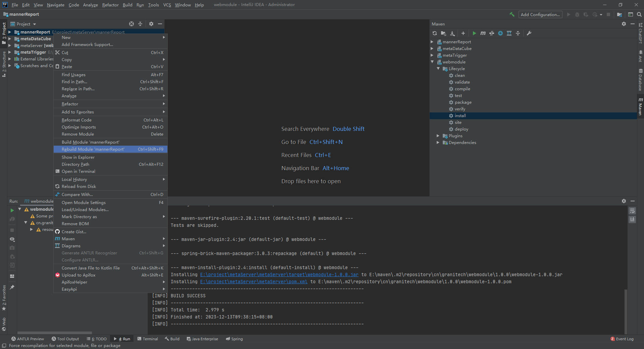Expand mannerReport node in the Maven tree
This screenshot has width=644, height=349.
[432, 42]
